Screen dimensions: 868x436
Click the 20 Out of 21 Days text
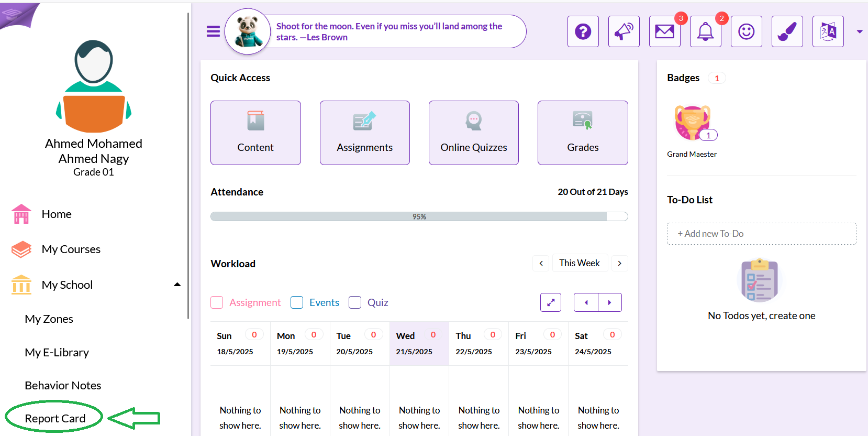[593, 192]
